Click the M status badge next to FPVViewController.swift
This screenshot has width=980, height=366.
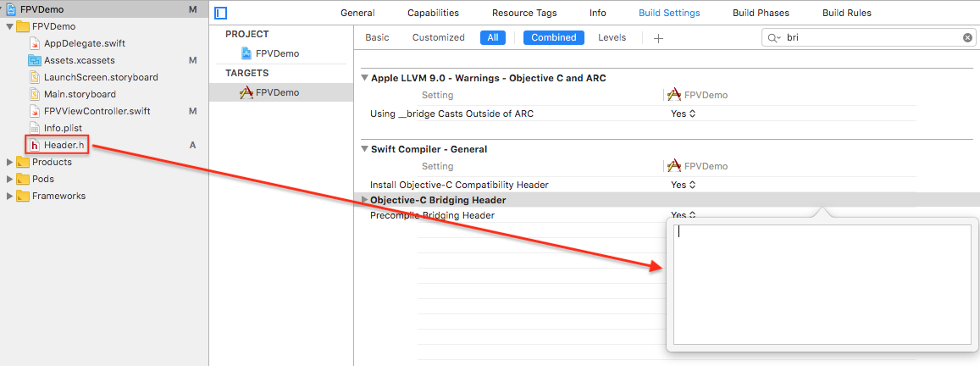click(x=193, y=111)
